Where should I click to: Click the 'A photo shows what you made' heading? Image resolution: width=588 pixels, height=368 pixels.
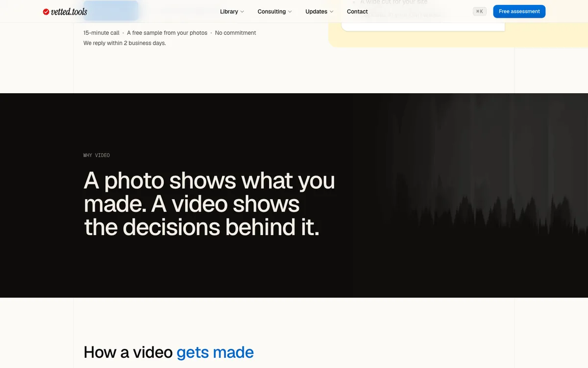209,204
